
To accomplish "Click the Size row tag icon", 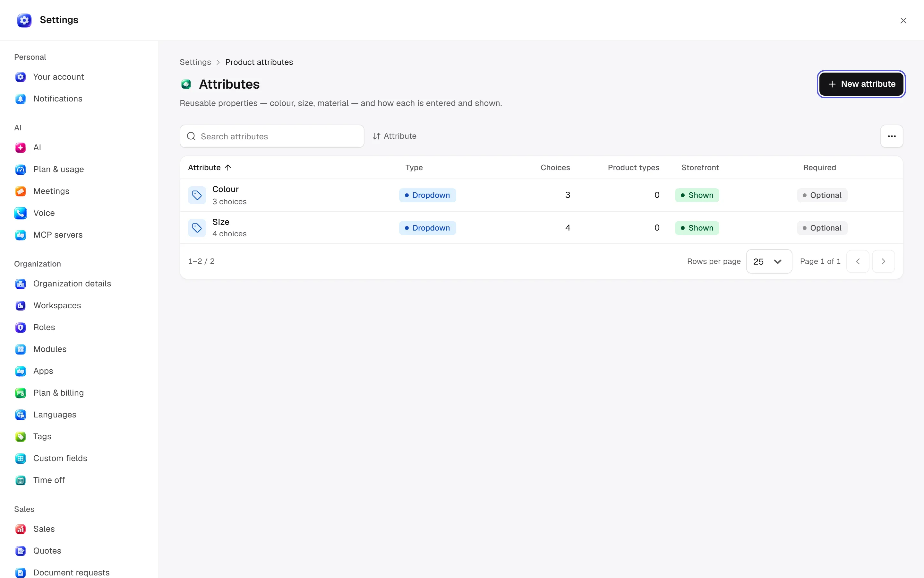I will pos(197,228).
